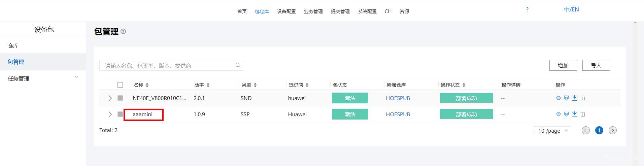This screenshot has width=644, height=166.
Task: Tick the select-all checkbox in table header
Action: coord(120,85)
